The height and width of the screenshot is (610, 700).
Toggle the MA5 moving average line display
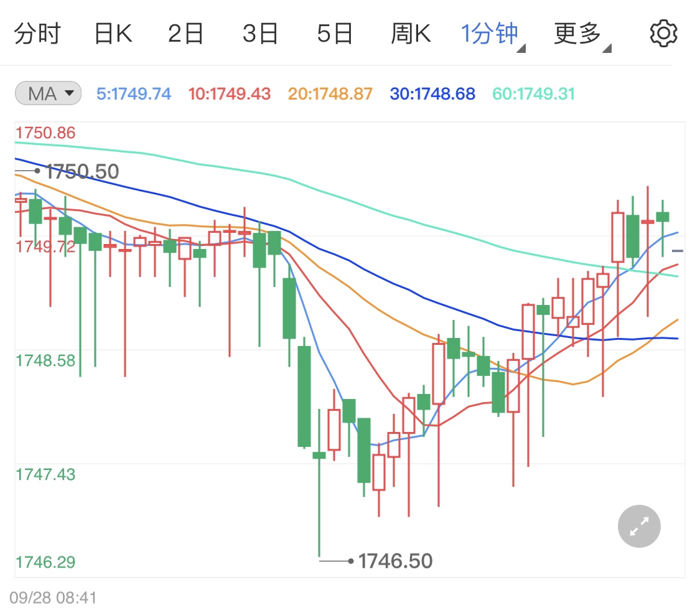tap(134, 92)
